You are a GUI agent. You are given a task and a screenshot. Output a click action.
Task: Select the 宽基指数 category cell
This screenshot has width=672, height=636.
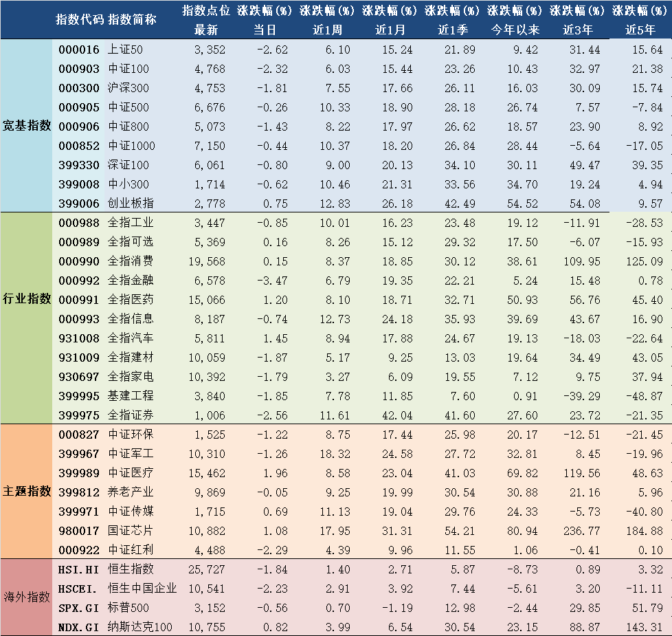click(x=27, y=126)
